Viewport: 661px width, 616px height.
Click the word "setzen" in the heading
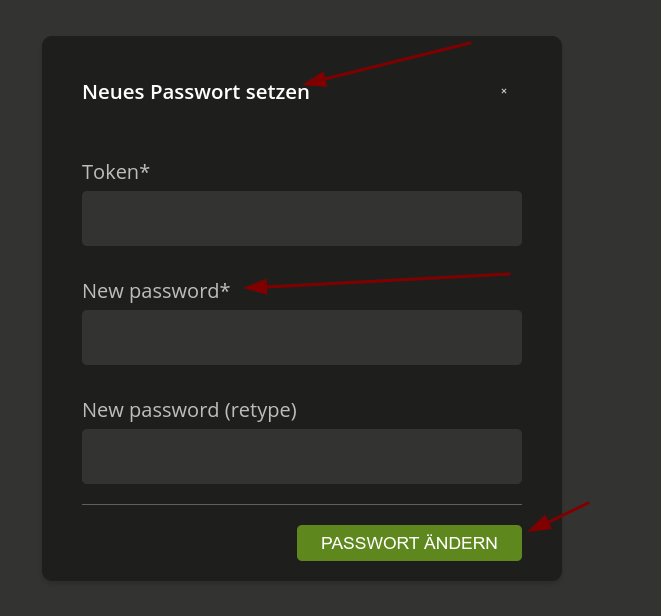[278, 92]
